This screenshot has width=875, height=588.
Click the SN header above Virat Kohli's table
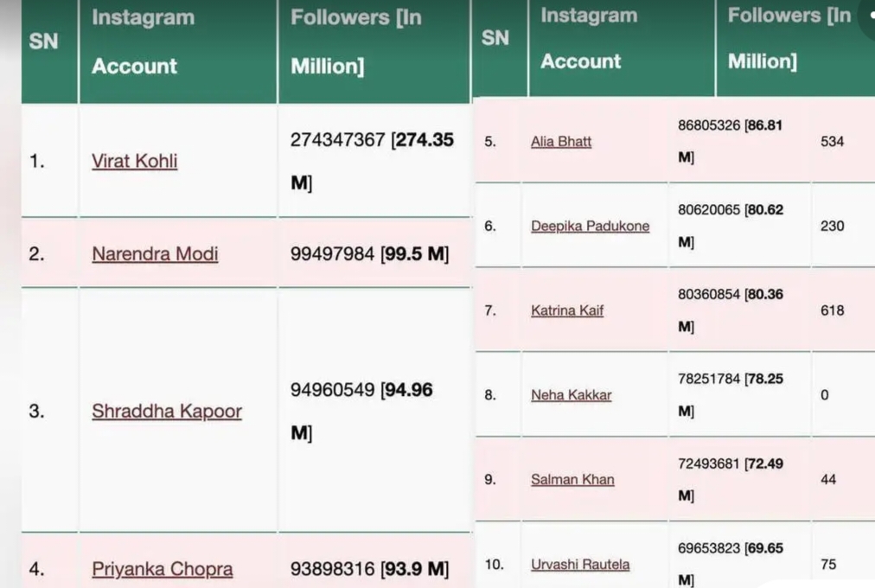click(x=43, y=42)
